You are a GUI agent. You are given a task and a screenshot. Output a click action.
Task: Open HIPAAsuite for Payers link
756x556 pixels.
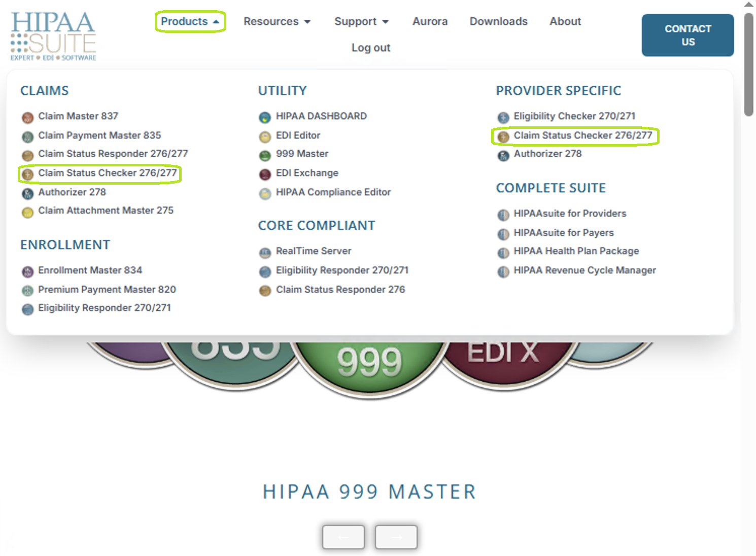(x=564, y=233)
